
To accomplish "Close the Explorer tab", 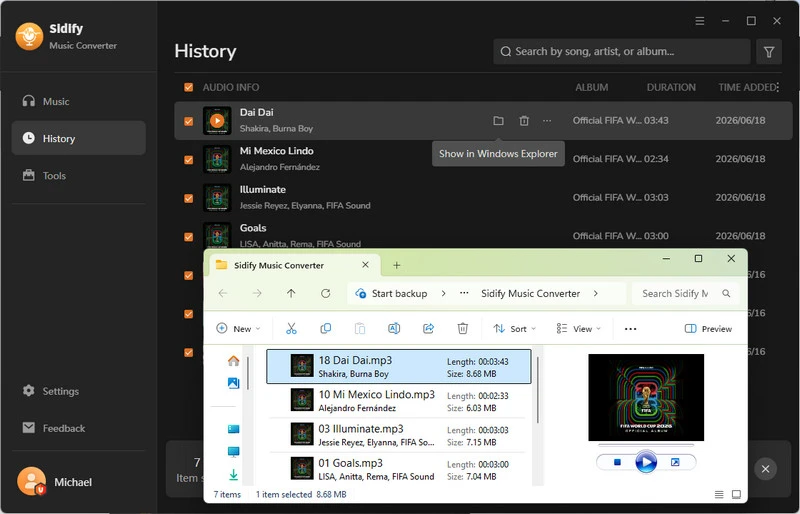I will [x=365, y=264].
